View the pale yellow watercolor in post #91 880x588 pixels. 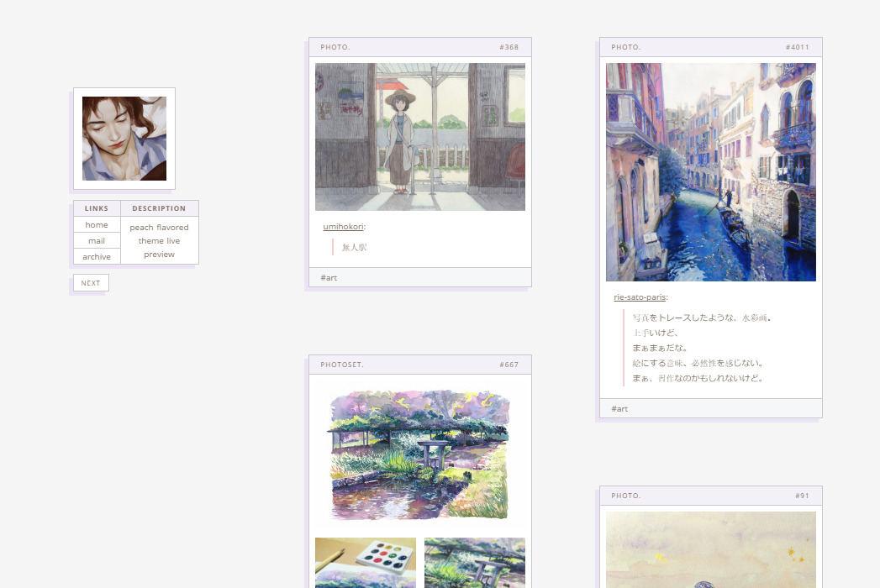(710, 550)
